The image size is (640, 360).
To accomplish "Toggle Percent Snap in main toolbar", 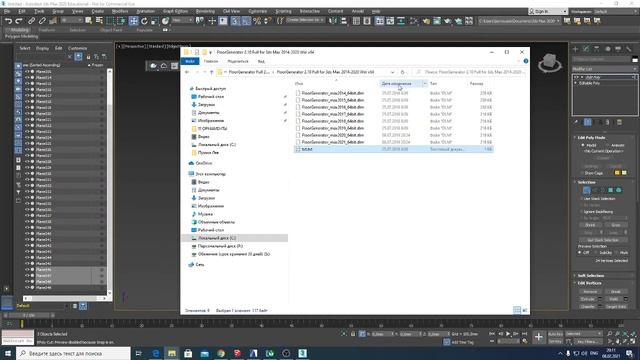I will coord(257,21).
